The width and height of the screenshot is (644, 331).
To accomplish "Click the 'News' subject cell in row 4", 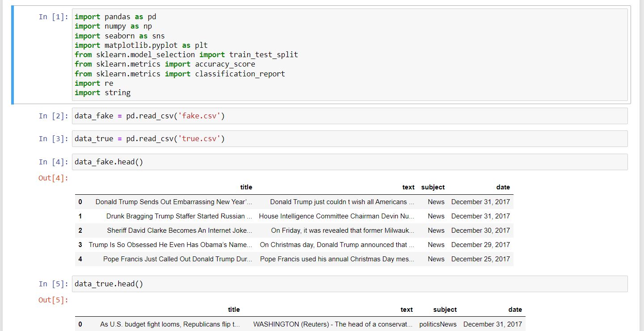I will (436, 259).
